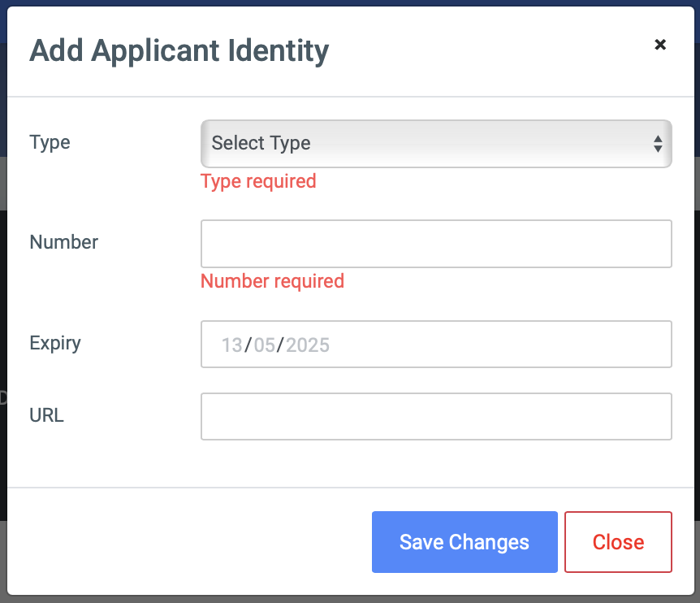Click the "Number required" error message

pyautogui.click(x=272, y=281)
